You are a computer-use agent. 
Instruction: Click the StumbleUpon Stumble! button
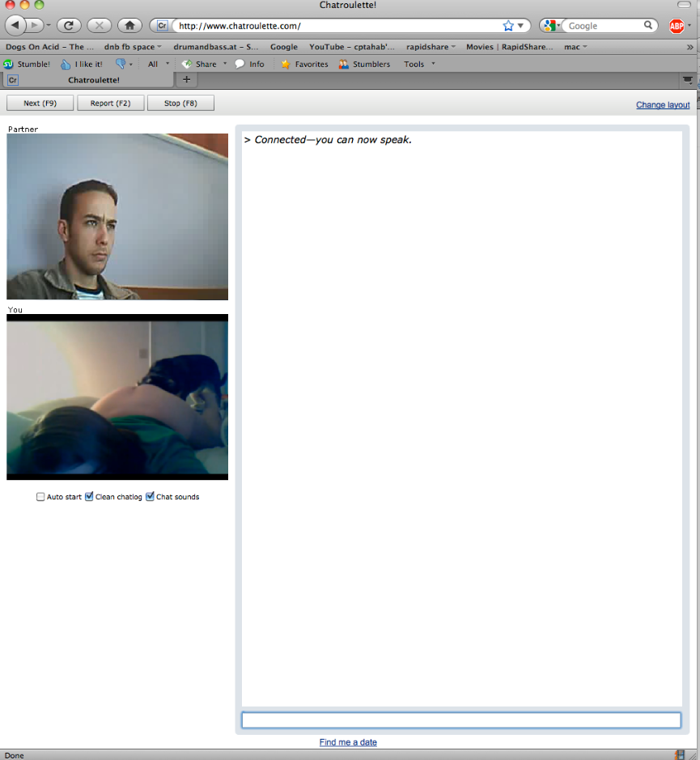pyautogui.click(x=27, y=64)
